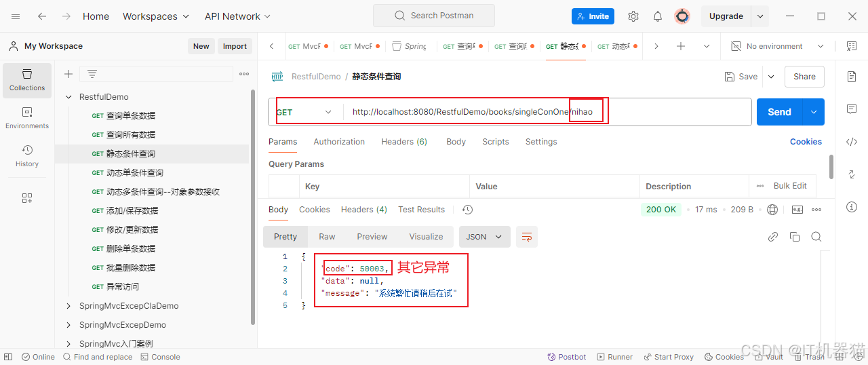The image size is (868, 365).
Task: Click the Bulk Edit link
Action: 790,186
